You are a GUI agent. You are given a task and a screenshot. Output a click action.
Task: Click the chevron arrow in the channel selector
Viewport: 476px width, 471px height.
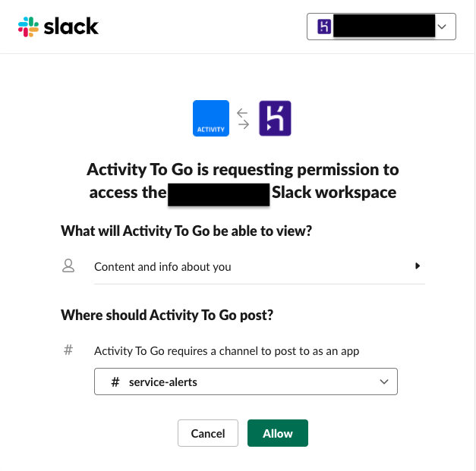coord(383,382)
